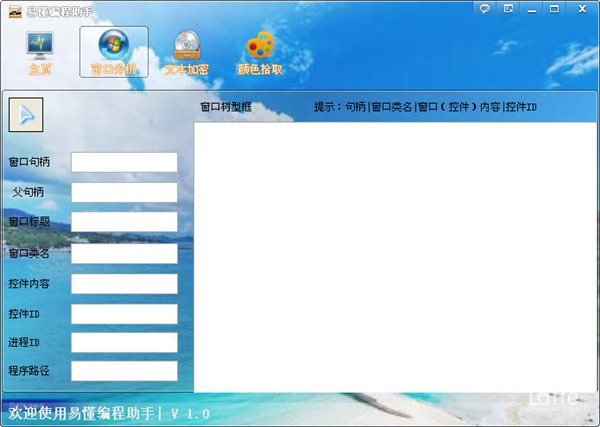The image size is (600, 427).
Task: Click the blue arrow window finder tool
Action: [26, 114]
